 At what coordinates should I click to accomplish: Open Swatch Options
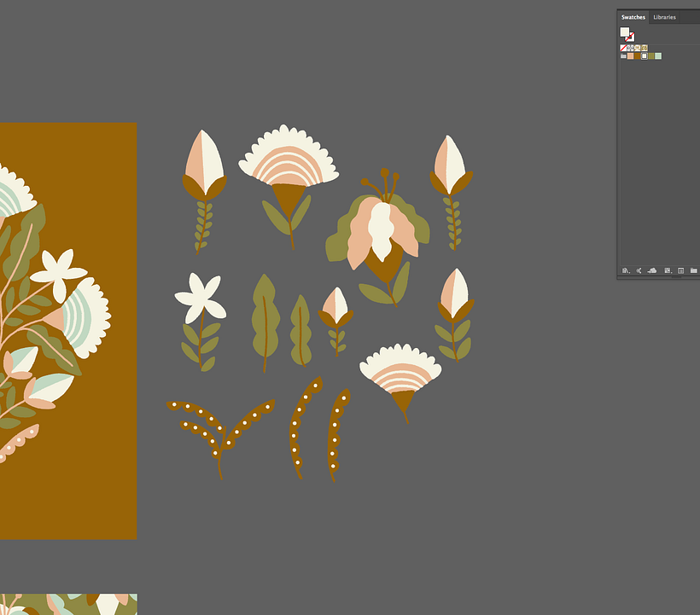point(680,270)
